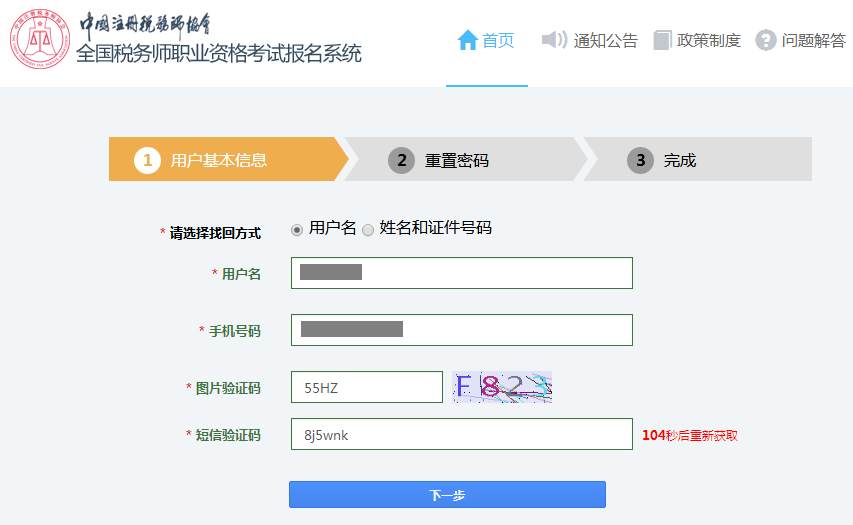853x525 pixels.
Task: Click the association logo emblem
Action: [x=41, y=41]
